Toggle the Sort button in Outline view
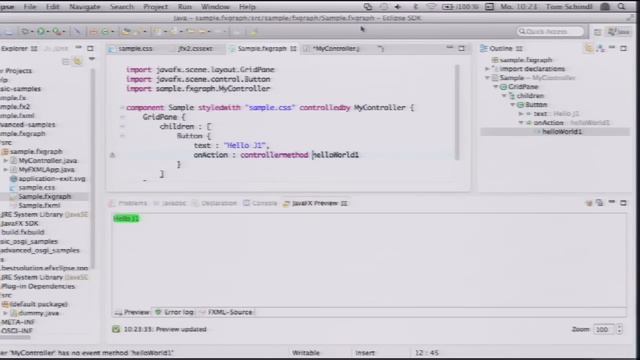The image size is (640, 360). point(600,49)
